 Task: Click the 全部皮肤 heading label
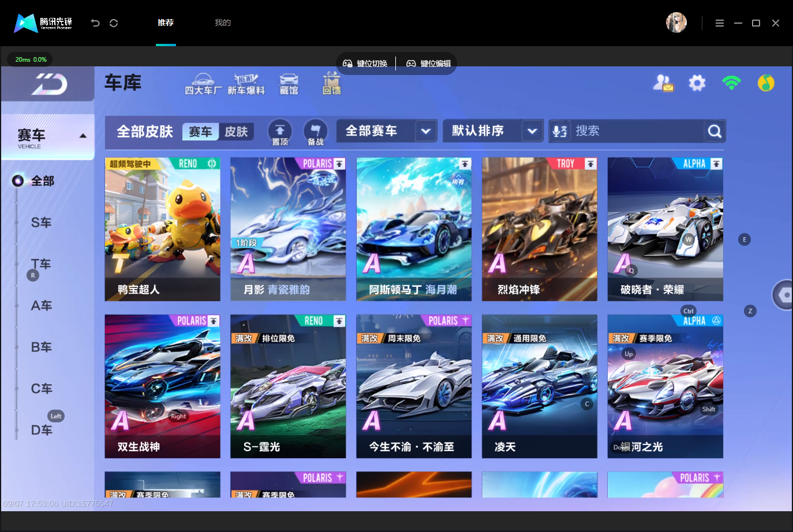[145, 132]
